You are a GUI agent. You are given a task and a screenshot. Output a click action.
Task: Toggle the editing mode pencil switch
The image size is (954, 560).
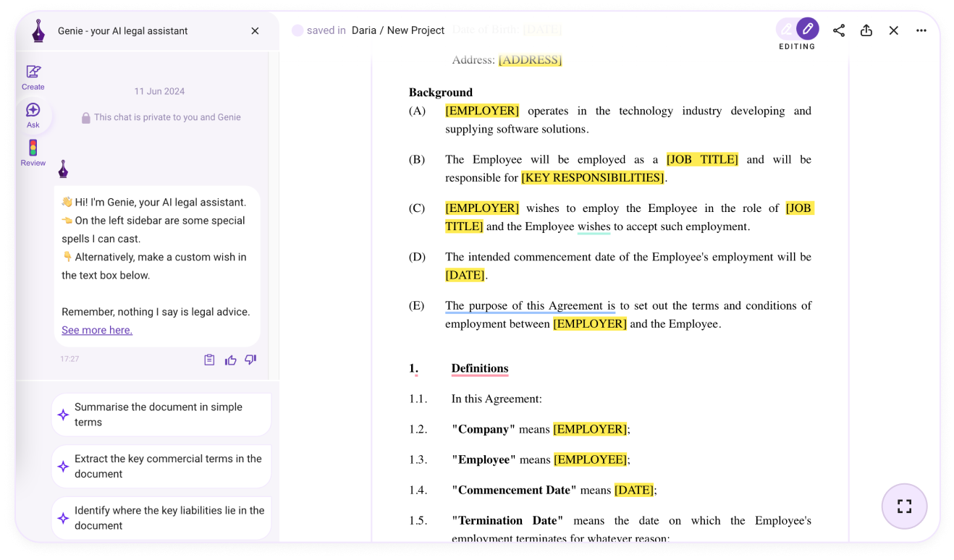tap(797, 29)
